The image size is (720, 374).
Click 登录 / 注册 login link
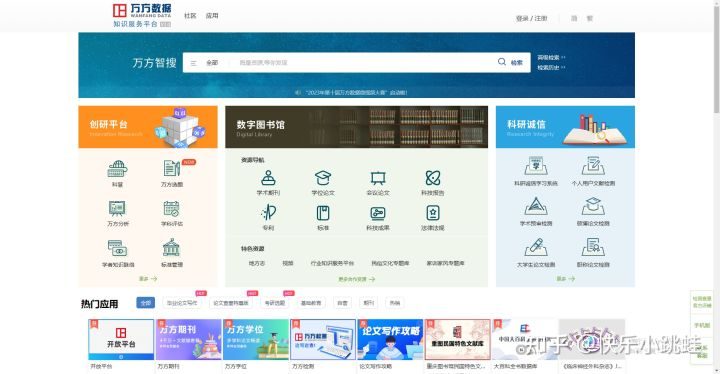point(531,18)
